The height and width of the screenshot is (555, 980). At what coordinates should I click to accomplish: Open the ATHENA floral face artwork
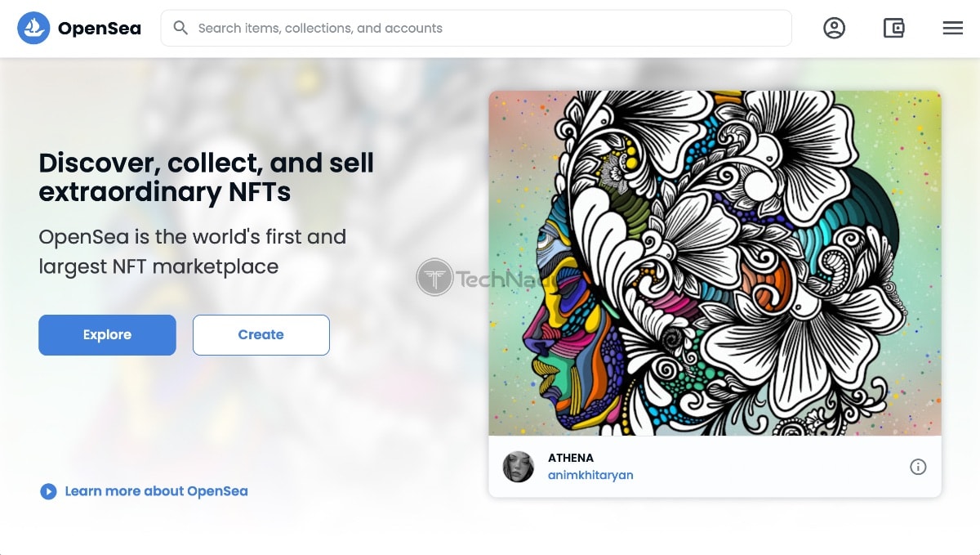click(715, 263)
